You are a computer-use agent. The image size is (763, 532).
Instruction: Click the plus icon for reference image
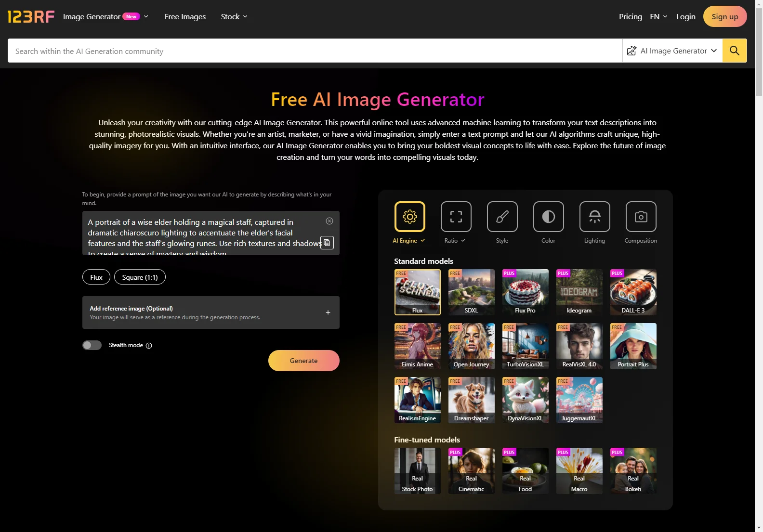(328, 312)
